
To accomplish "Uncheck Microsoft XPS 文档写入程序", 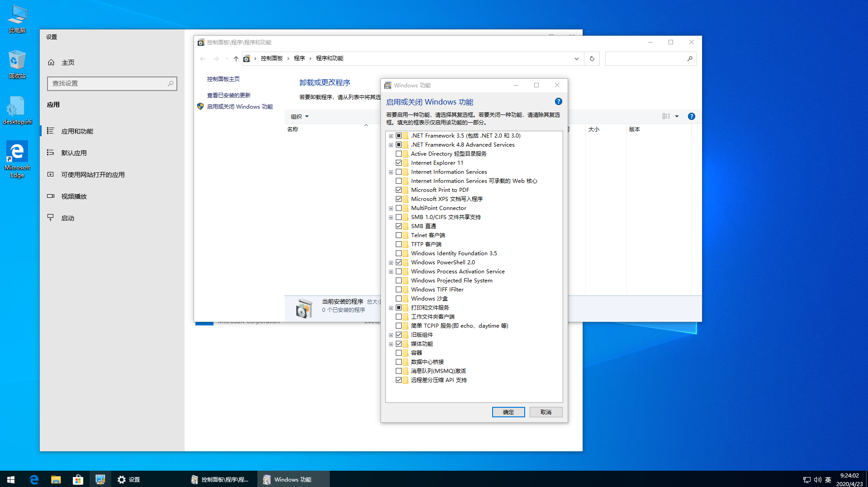I will pos(398,199).
